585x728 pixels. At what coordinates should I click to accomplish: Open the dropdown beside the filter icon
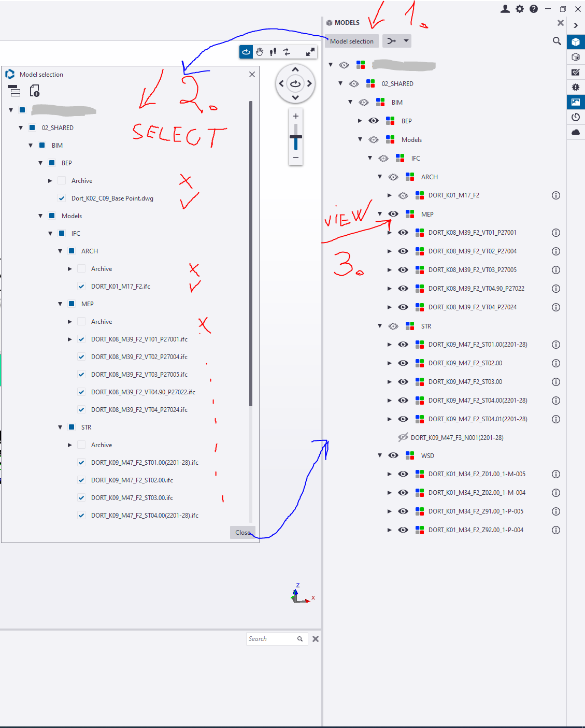click(x=406, y=40)
